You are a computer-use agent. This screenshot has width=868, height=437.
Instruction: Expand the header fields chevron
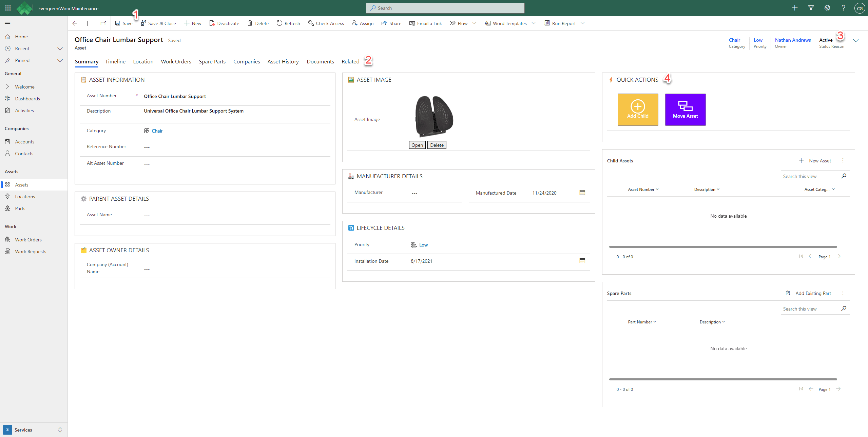(855, 40)
